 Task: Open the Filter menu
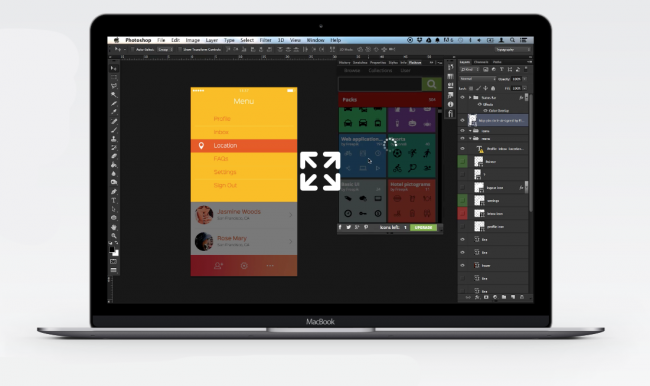265,40
